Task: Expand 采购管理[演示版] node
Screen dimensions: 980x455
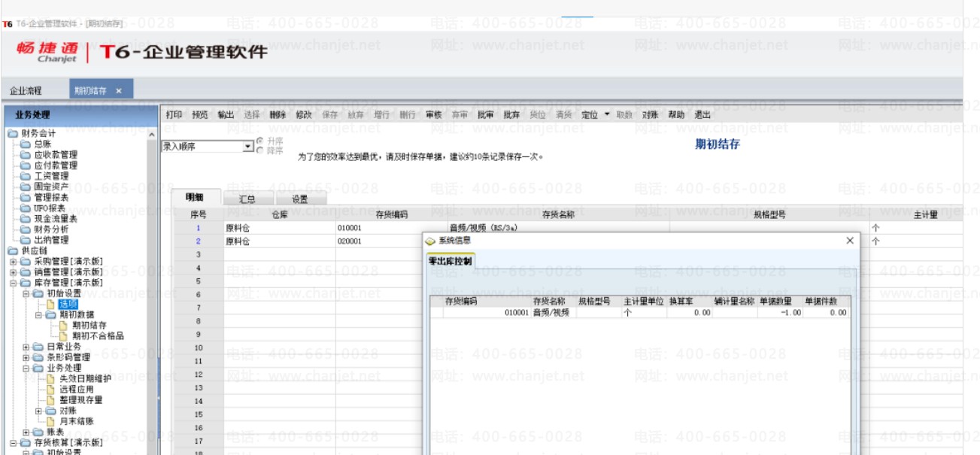Action: (x=13, y=261)
